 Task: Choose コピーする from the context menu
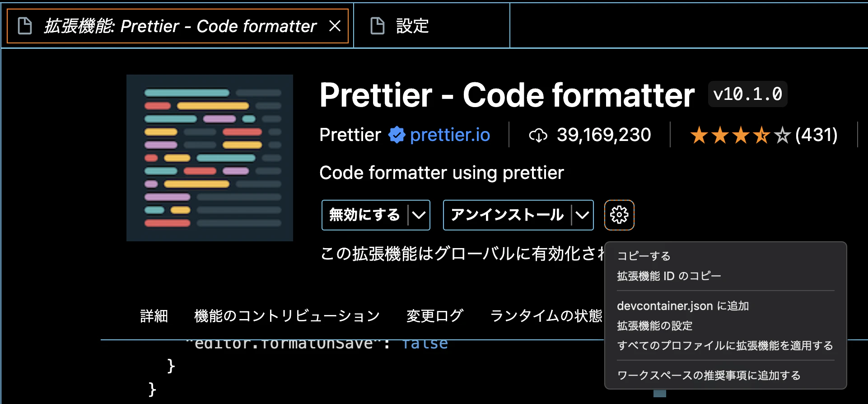725,256
